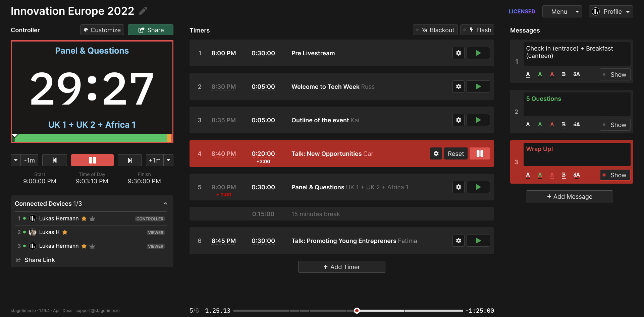Skip to the next timer in the controller
Image resolution: width=644 pixels, height=317 pixels.
(129, 160)
